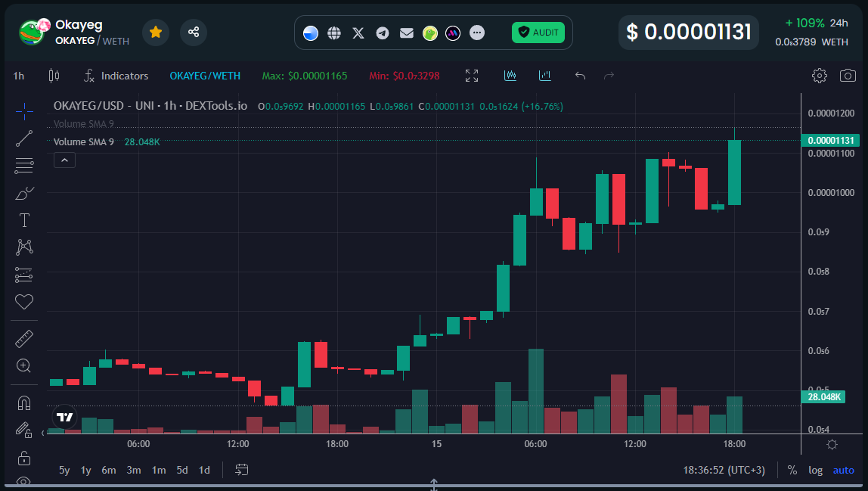Undo the last chart action

coord(580,76)
